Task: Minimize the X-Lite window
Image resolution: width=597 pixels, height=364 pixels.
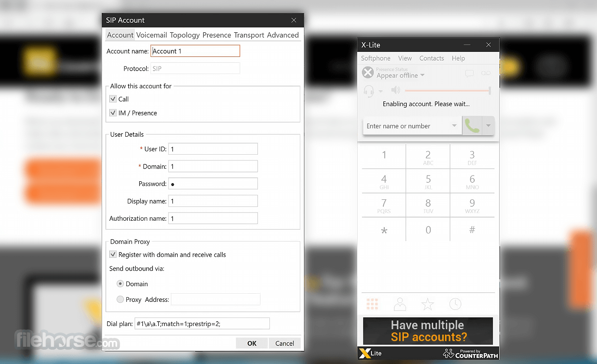Action: click(467, 45)
